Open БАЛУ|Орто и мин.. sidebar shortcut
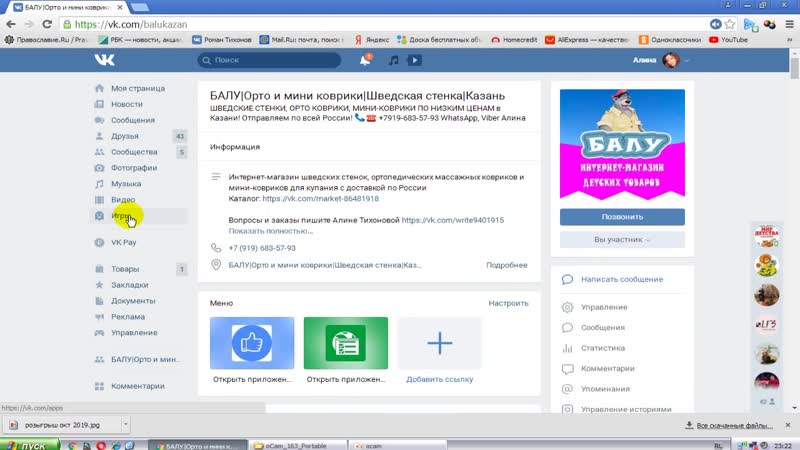The width and height of the screenshot is (800, 450). pyautogui.click(x=145, y=359)
